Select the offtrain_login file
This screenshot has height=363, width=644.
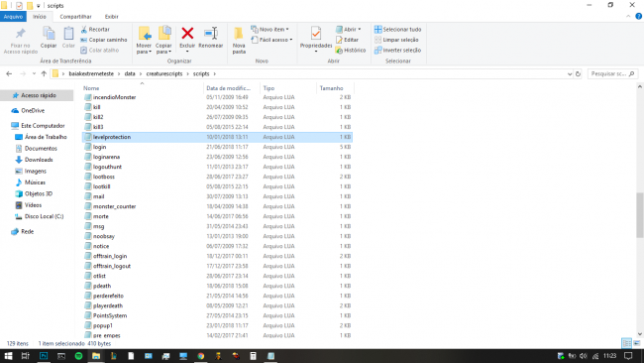tap(218, 256)
